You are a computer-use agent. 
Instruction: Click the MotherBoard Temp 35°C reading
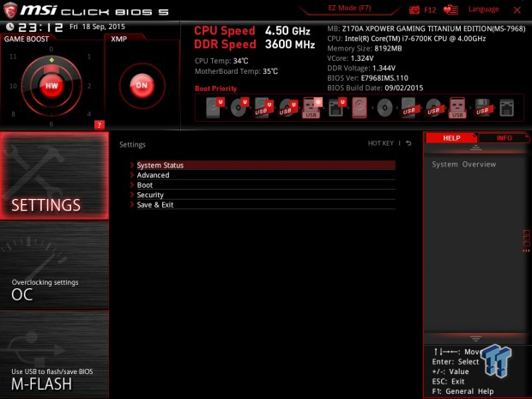(237, 71)
